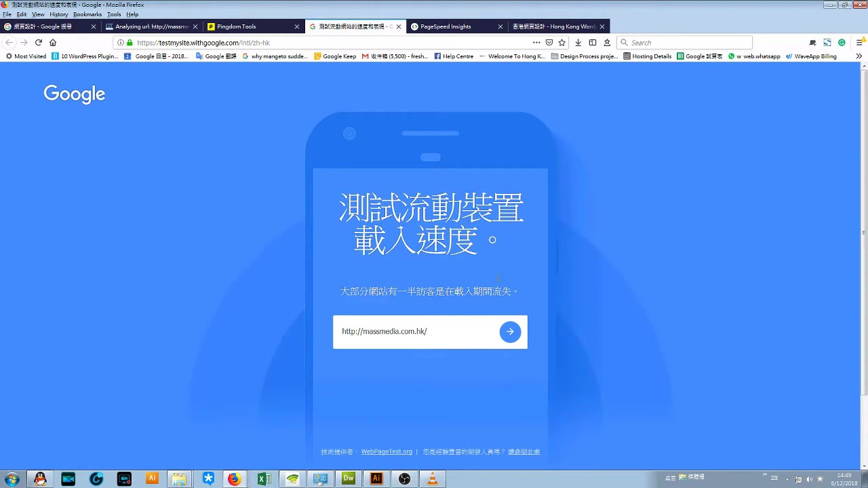868x488 pixels.
Task: Switch to the Analyzing url tab
Action: [x=153, y=26]
